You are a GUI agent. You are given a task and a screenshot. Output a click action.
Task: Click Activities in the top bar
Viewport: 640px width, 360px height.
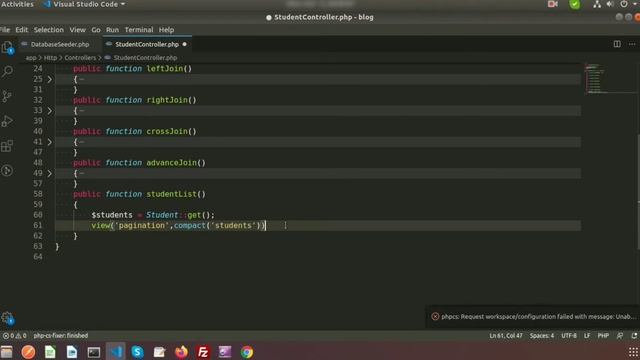coord(18,4)
